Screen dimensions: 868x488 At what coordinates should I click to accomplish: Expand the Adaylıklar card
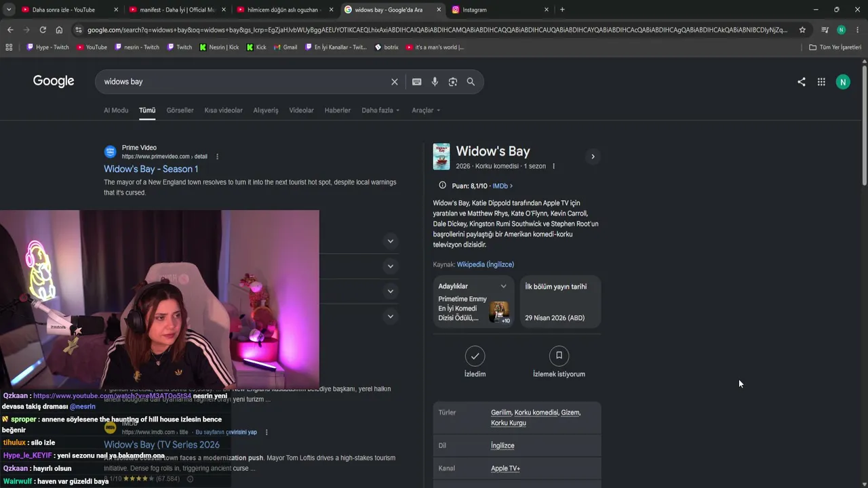503,287
